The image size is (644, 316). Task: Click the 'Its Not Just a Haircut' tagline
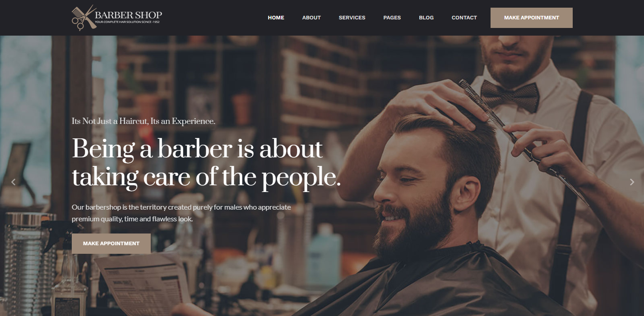click(x=144, y=121)
